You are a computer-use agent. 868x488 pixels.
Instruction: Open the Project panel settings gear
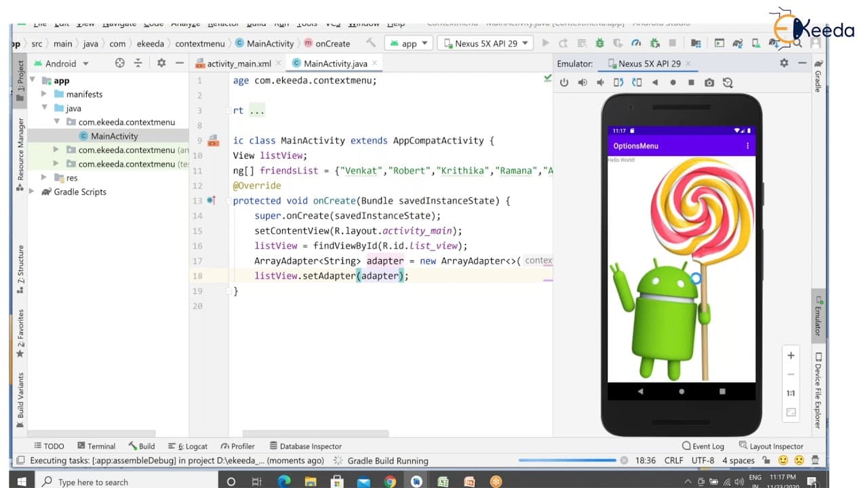161,63
